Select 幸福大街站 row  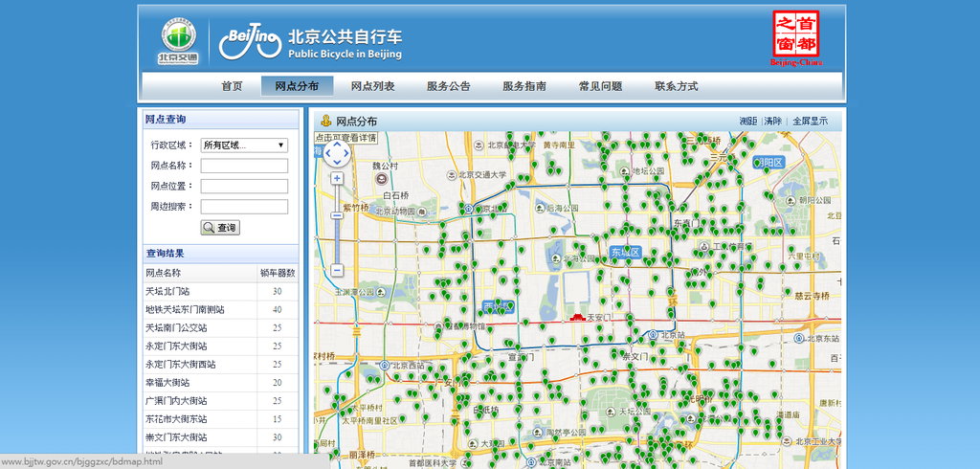(221, 382)
